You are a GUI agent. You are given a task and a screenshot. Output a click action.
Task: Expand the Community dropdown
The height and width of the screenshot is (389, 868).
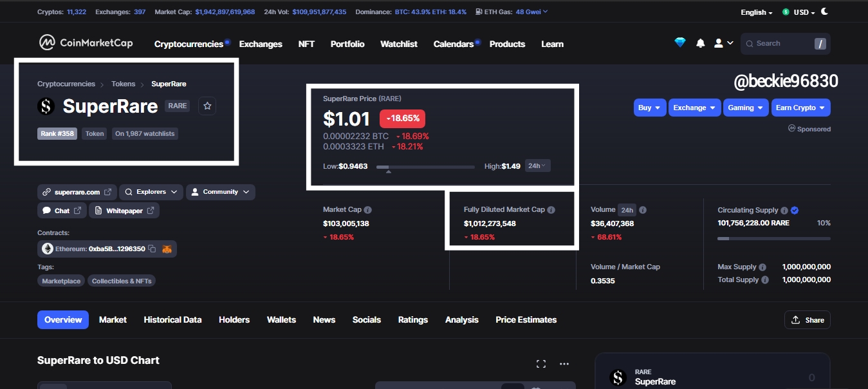pos(221,192)
